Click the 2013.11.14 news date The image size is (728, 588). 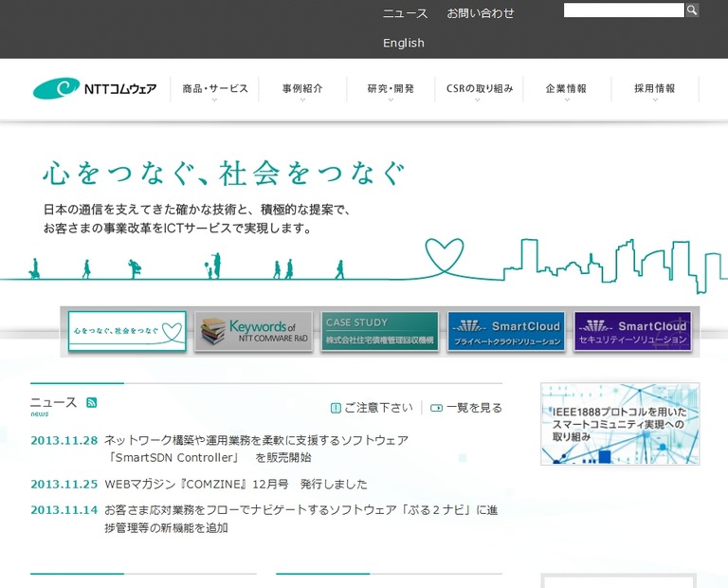point(64,510)
